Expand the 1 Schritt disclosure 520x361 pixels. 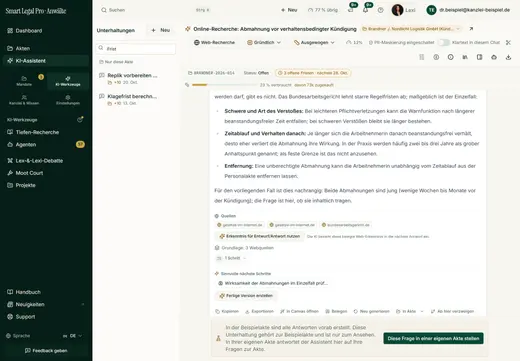231,258
